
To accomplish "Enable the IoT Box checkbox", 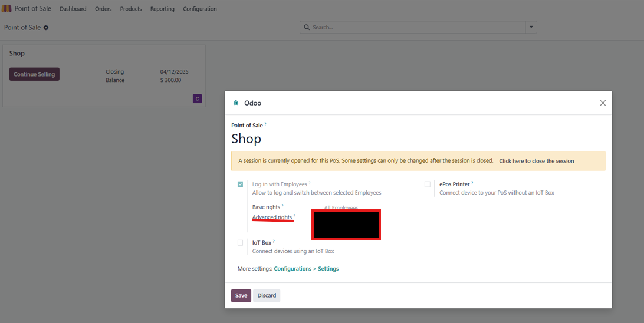I will [x=240, y=243].
